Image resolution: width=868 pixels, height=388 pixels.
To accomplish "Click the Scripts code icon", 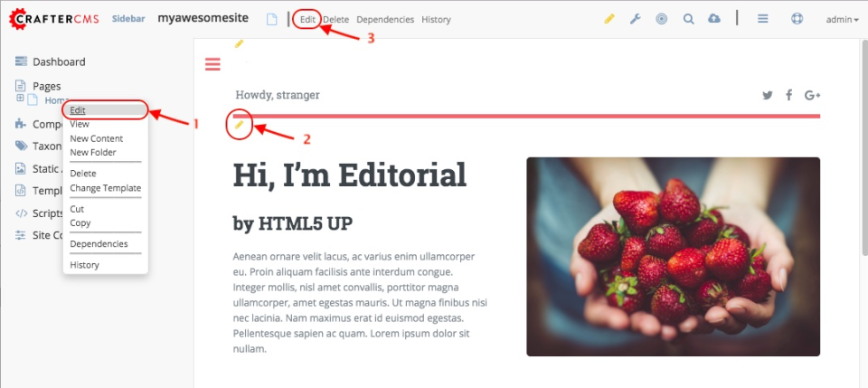I will tap(21, 213).
